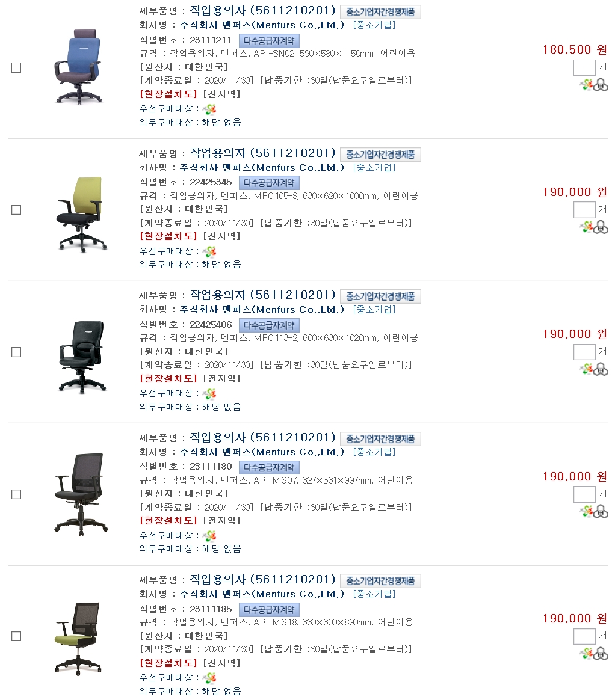Click the priority purchase icon for item 22425345
615x700 pixels.
tap(209, 251)
